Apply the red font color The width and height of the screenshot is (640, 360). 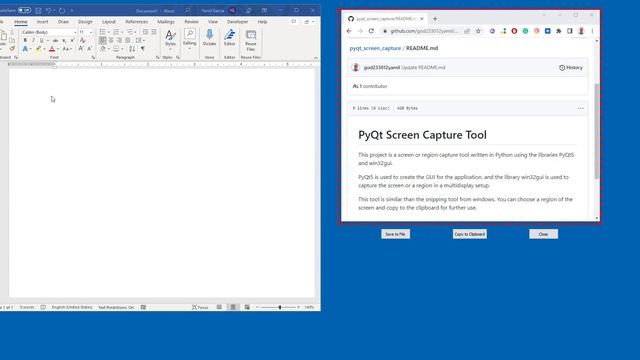[52, 49]
